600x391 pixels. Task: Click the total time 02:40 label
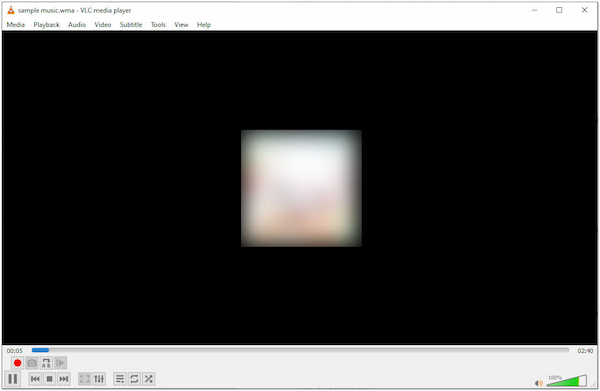pos(585,350)
